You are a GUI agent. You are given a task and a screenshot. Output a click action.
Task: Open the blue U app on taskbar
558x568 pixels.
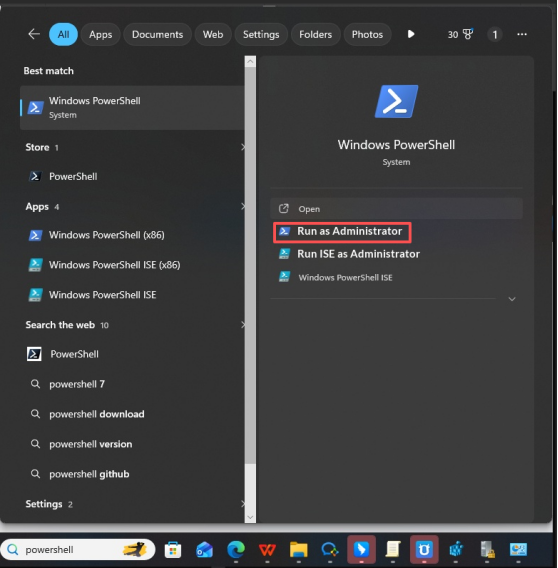424,550
